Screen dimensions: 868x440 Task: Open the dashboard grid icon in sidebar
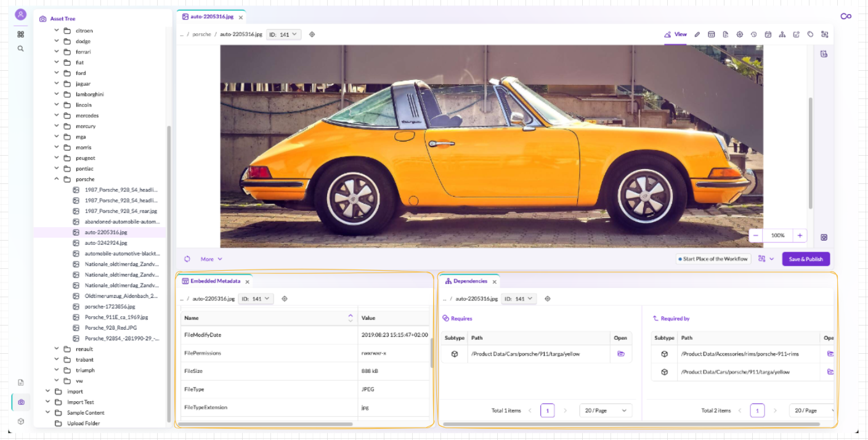point(20,34)
